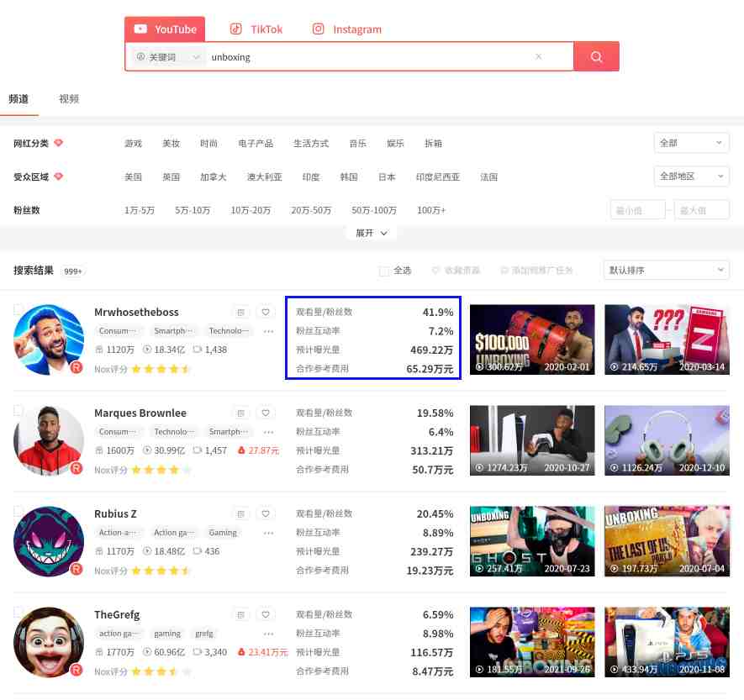This screenshot has height=700, width=744.
Task: Click the diamond icon next to 网红分类
Action: tap(58, 143)
